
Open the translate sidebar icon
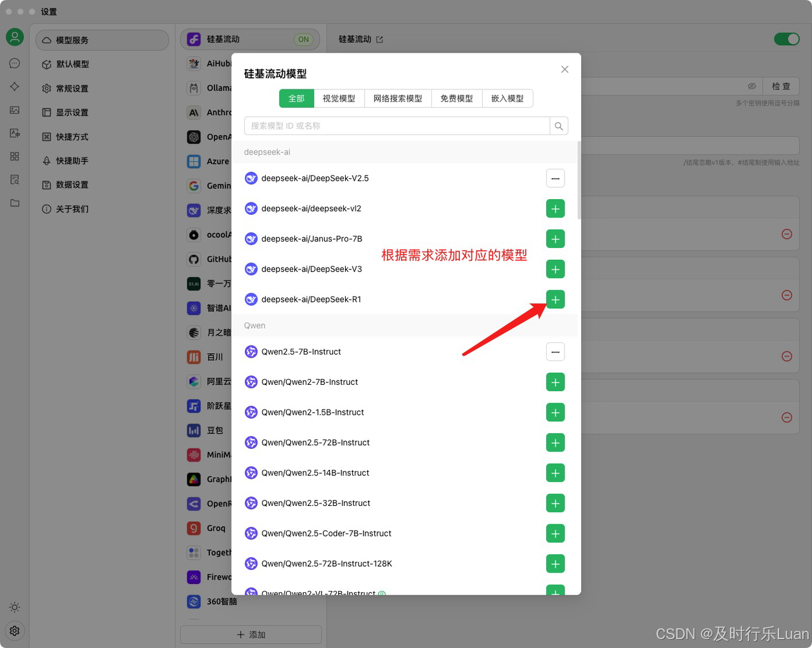point(15,133)
